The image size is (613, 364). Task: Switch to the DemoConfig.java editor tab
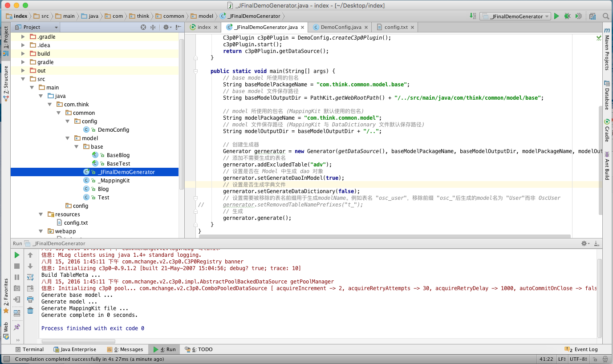341,27
